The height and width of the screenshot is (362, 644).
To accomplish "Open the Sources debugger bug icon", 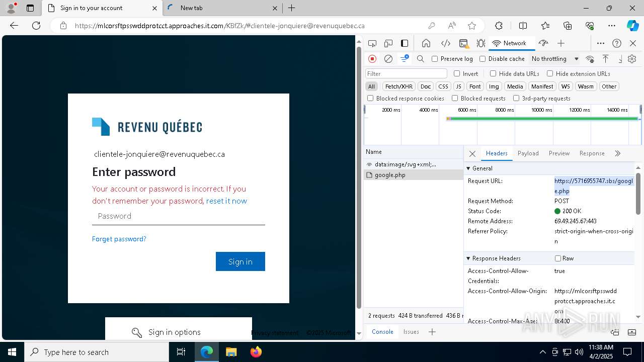I will click(x=481, y=43).
